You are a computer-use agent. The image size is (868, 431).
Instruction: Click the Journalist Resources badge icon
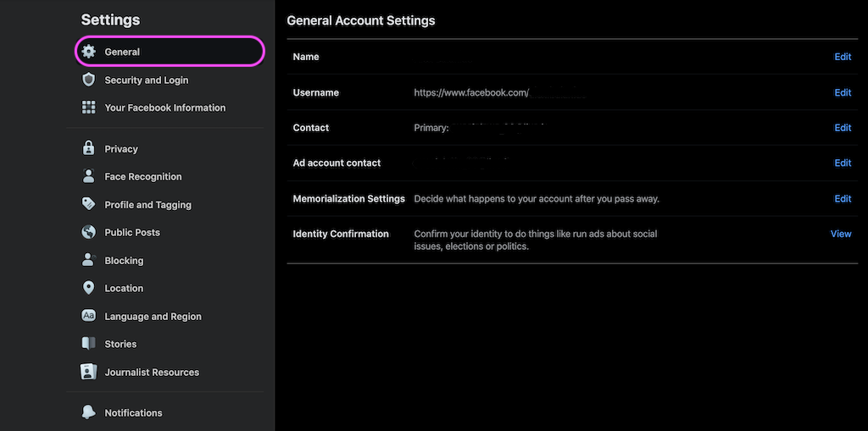click(x=88, y=372)
